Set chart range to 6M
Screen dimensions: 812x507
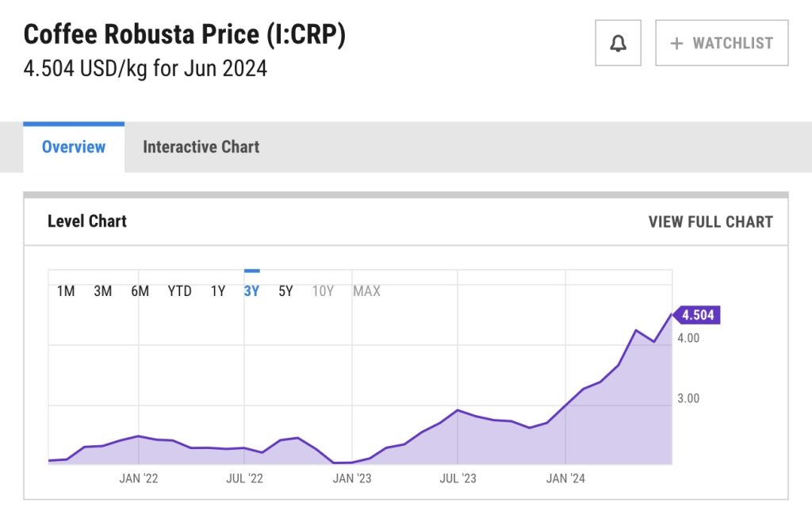[x=140, y=291]
